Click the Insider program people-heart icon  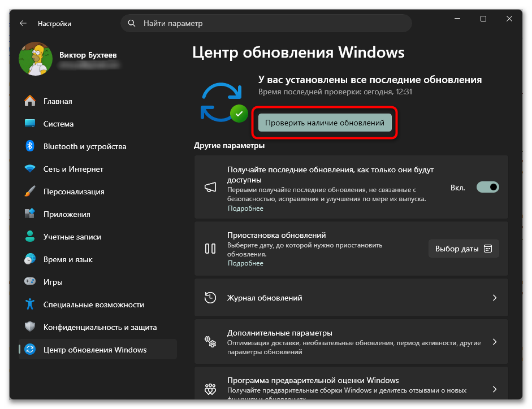(x=210, y=389)
